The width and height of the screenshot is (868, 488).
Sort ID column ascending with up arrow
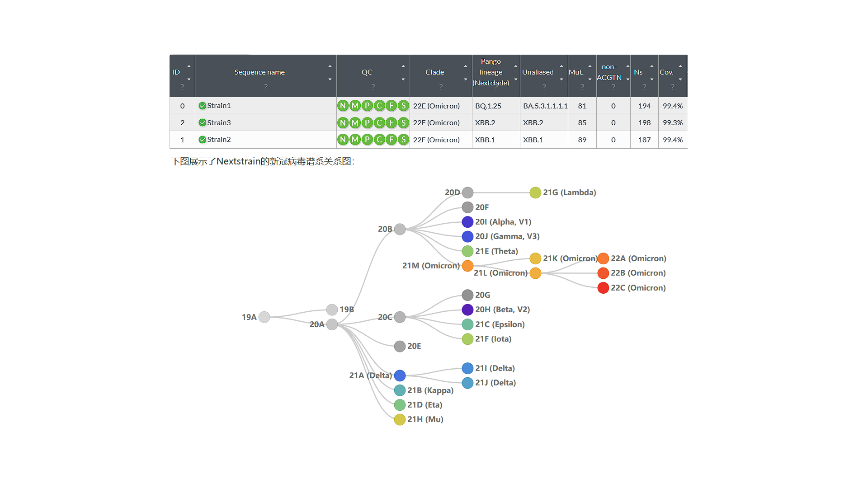[189, 66]
